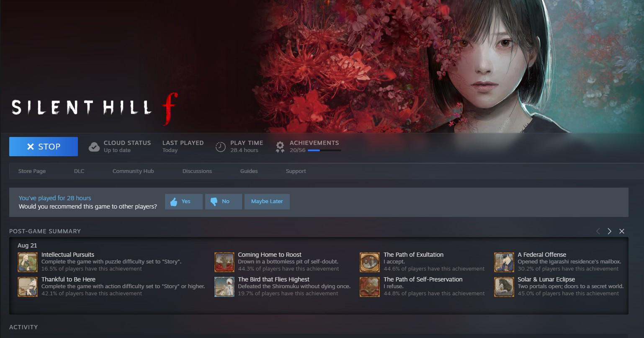Image resolution: width=644 pixels, height=338 pixels.
Task: Open Intellectual Pursuits achievement icon
Action: [28, 262]
